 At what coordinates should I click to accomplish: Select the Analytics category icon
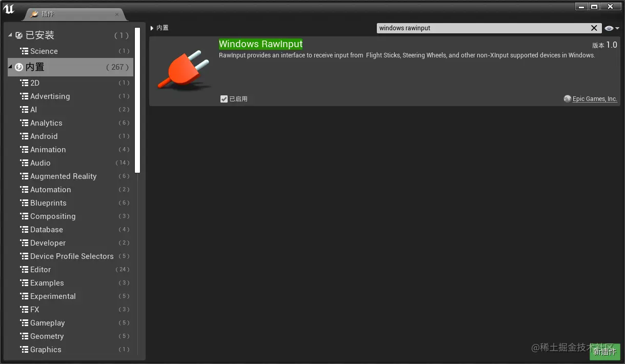click(24, 123)
